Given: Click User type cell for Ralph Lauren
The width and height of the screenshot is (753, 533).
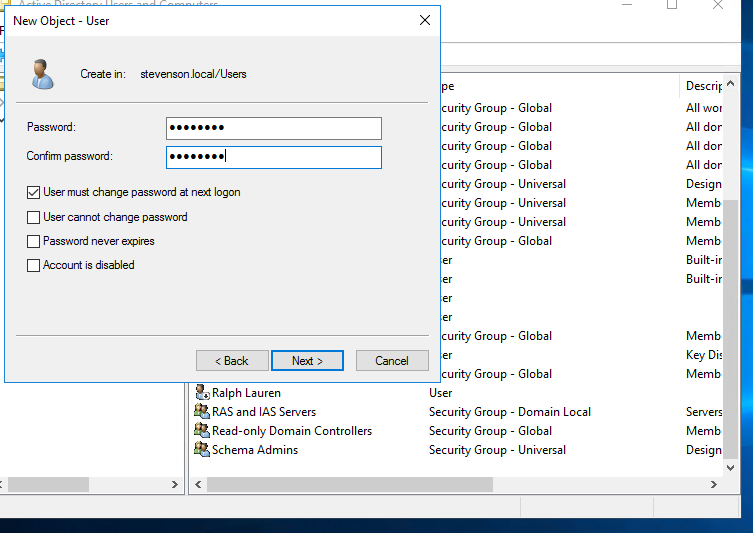Looking at the screenshot, I should tap(440, 393).
